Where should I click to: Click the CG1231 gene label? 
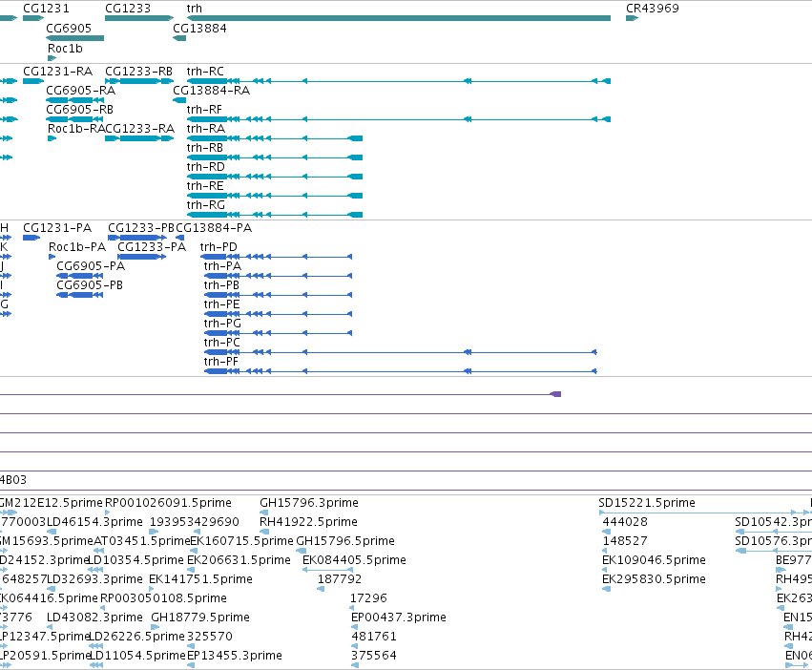(46, 9)
